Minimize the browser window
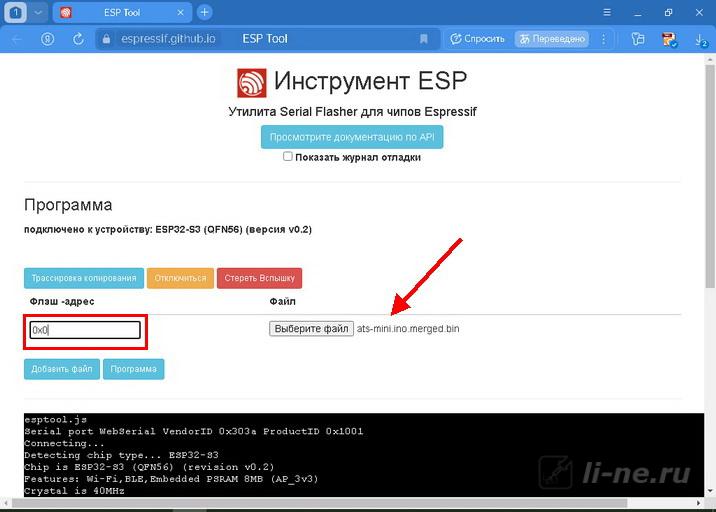 coord(638,13)
